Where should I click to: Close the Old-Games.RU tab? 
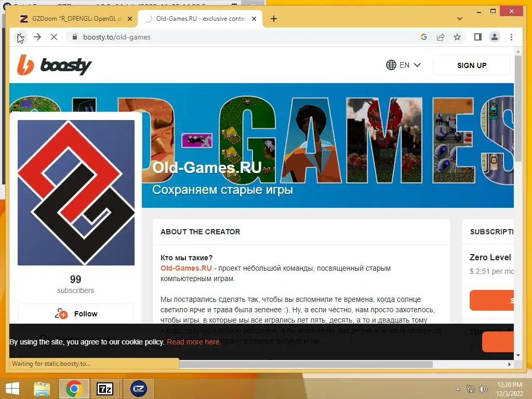[x=254, y=19]
